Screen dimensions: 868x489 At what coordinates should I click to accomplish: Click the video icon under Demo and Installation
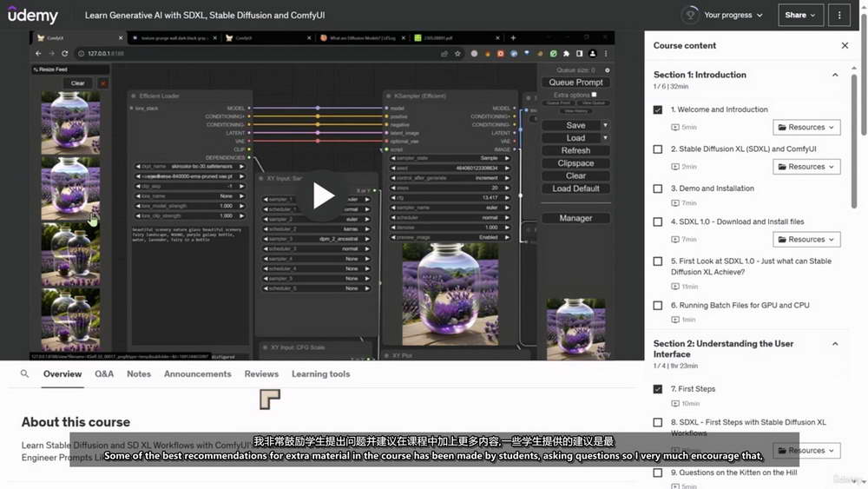click(x=674, y=203)
